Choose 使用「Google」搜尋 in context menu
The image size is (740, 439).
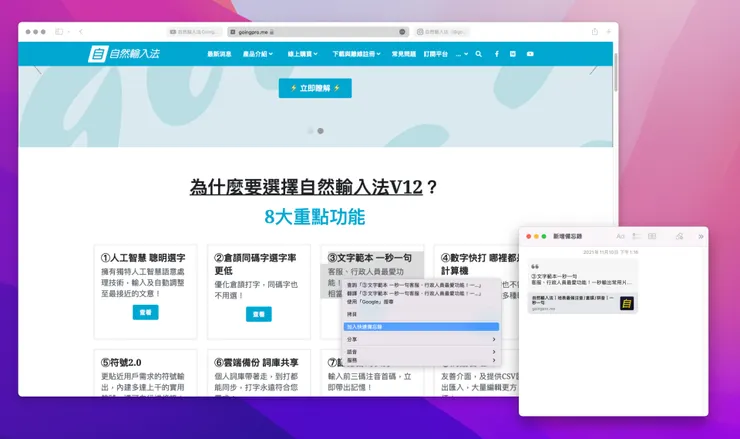(421, 301)
